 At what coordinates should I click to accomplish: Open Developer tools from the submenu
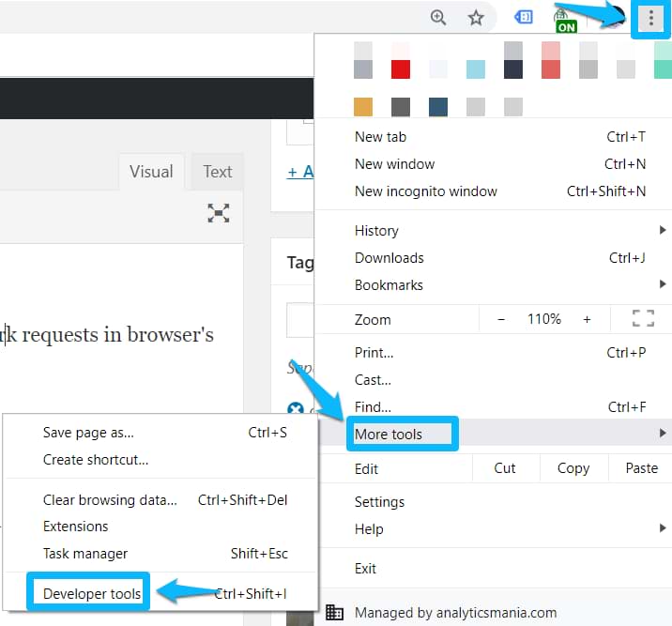[92, 593]
